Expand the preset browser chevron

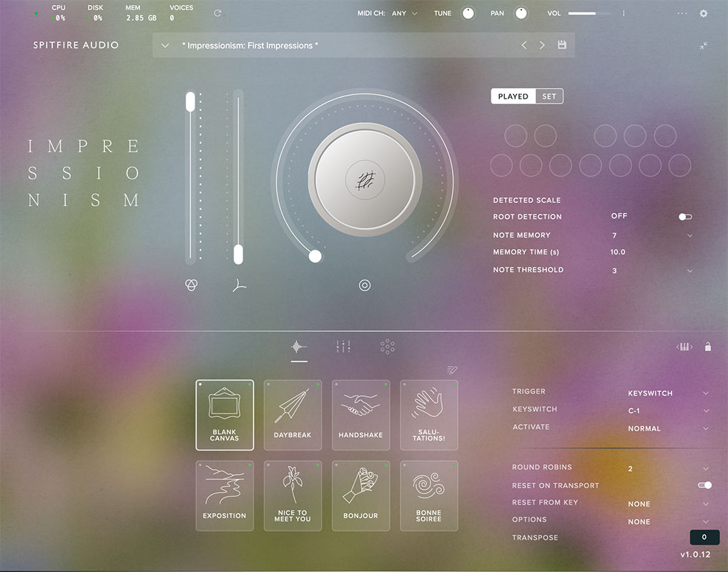(x=164, y=46)
